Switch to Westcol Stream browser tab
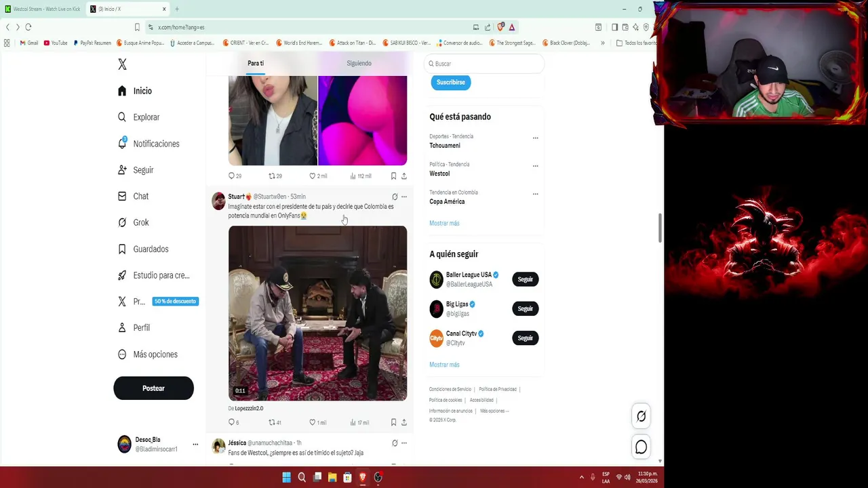This screenshot has width=868, height=488. click(43, 9)
